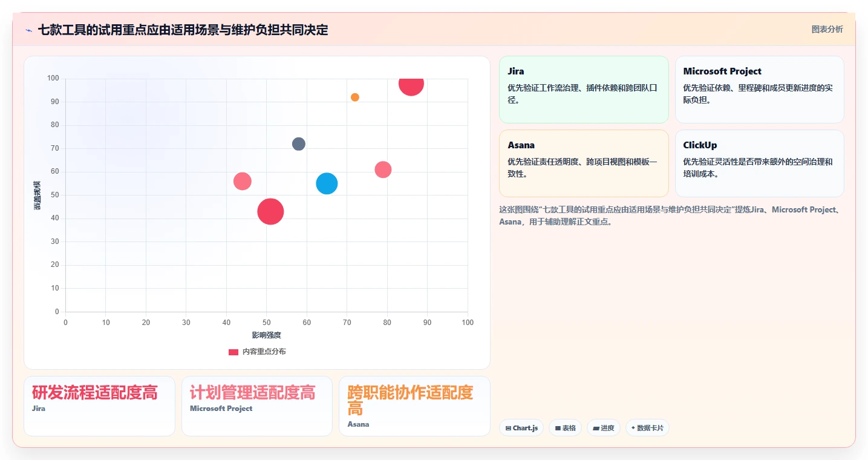
Task: Click the Microsoft Project caption under 计划管理适配度高
Action: click(221, 409)
